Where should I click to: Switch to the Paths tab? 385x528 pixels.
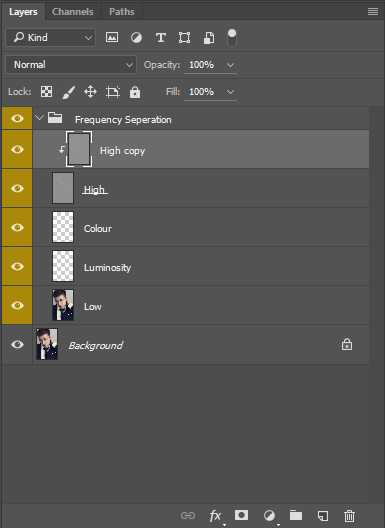[x=122, y=12]
